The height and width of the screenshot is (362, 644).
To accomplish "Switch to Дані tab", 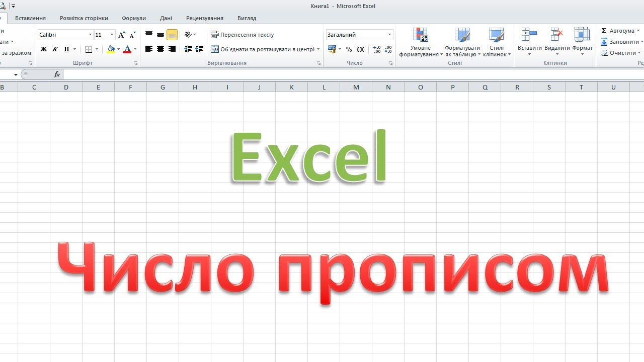I will pos(166,18).
